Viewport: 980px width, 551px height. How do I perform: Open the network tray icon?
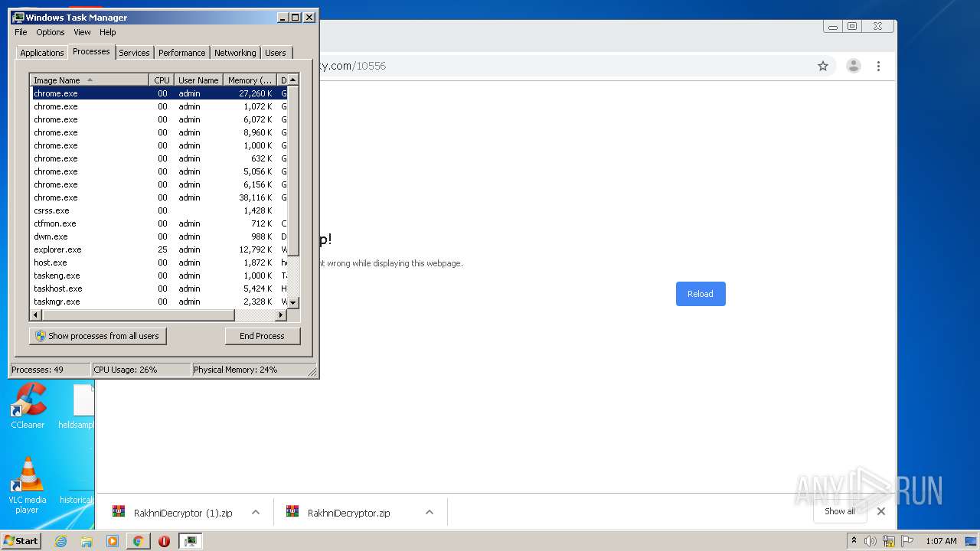click(x=889, y=541)
